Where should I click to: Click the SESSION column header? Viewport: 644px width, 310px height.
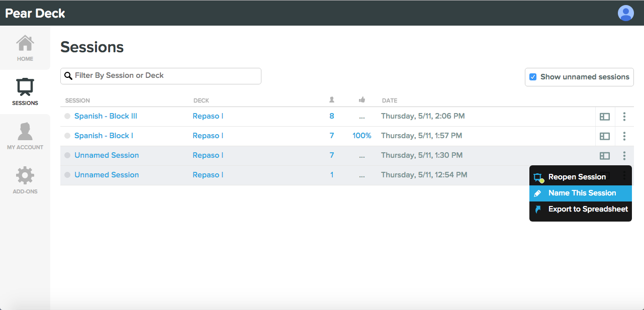pos(77,100)
